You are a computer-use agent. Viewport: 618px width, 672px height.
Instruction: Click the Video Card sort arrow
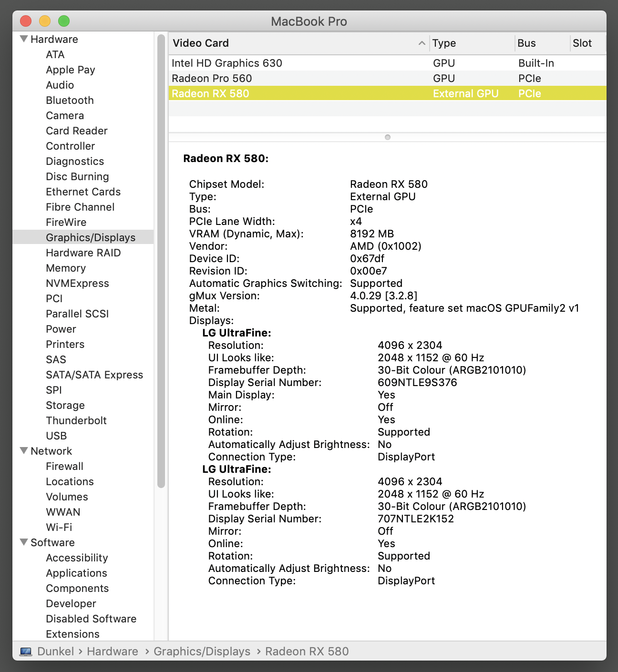click(x=422, y=43)
